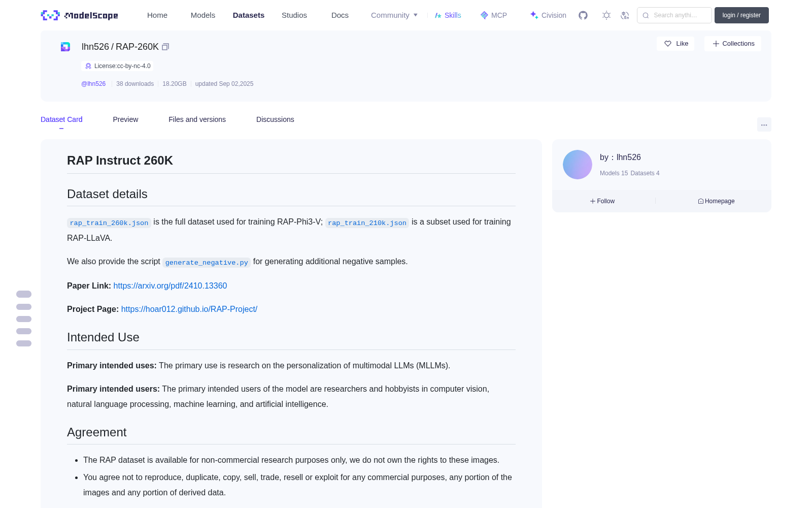Click the rap_train_210k.json code label
The height and width of the screenshot is (508, 812).
click(x=367, y=223)
